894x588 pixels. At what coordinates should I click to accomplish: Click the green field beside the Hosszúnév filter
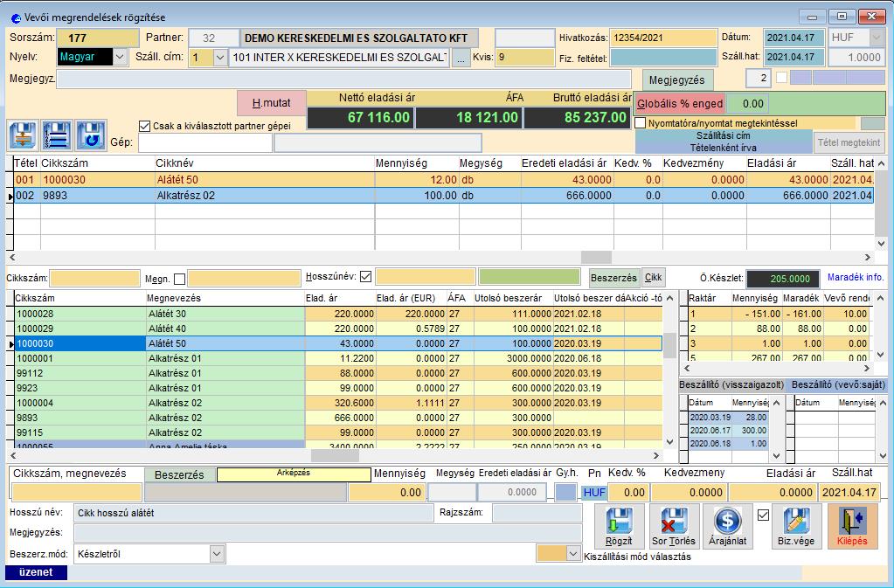[529, 277]
